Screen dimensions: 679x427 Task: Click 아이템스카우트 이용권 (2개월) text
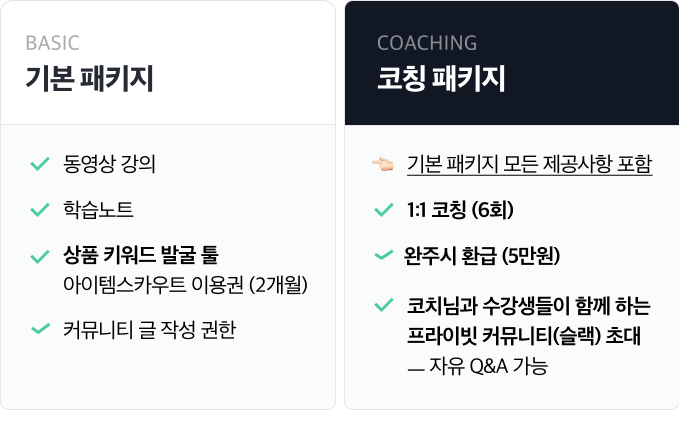pyautogui.click(x=185, y=285)
